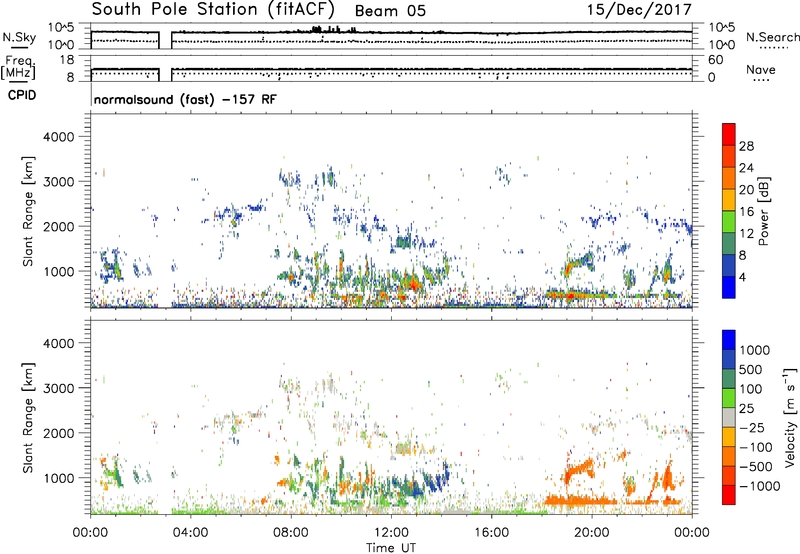Select the "20:00" time tick label
Screen dimensions: 800x554
click(x=591, y=533)
